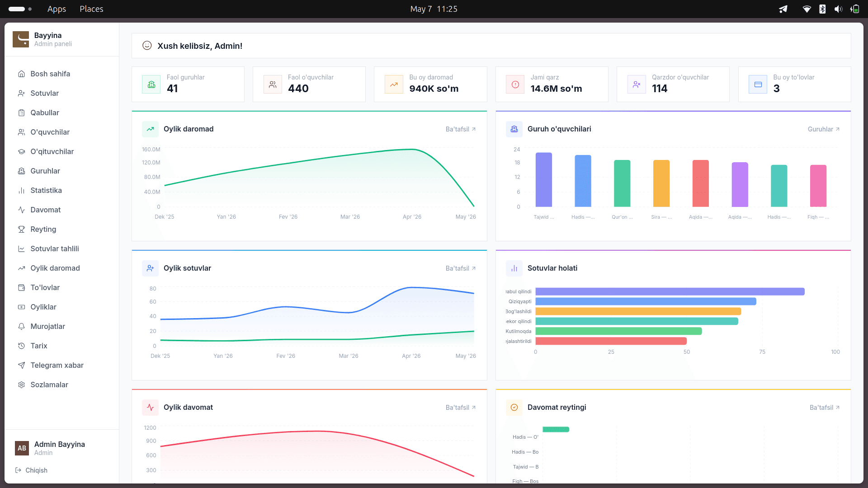The image size is (868, 488).
Task: Click the Murojatlar bell icon
Action: 21,326
